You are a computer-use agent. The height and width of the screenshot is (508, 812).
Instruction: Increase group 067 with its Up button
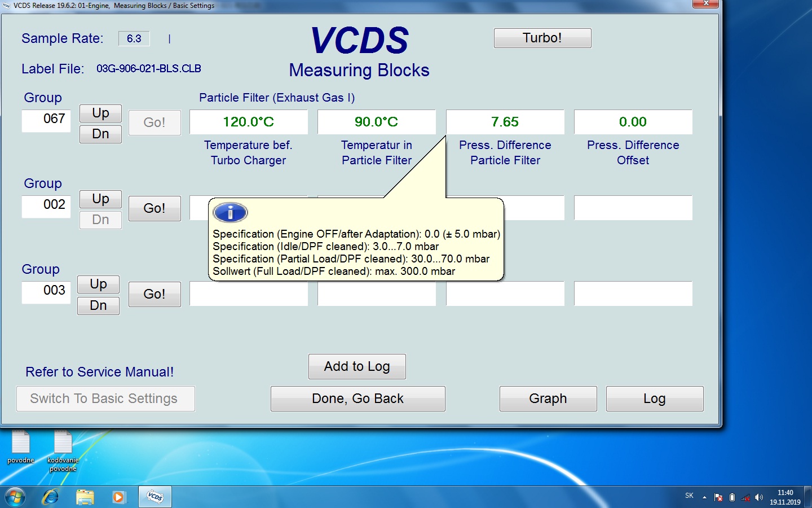(x=100, y=113)
